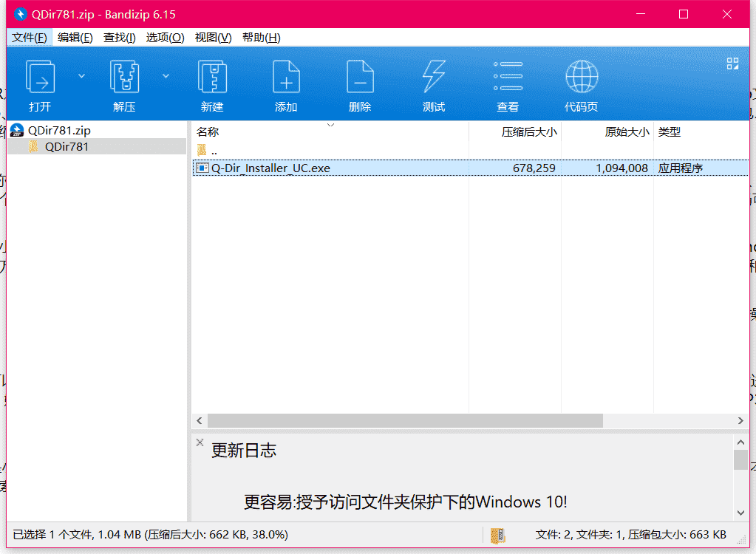
Task: Click the 打开 (Open) toolbar icon
Action: click(40, 77)
